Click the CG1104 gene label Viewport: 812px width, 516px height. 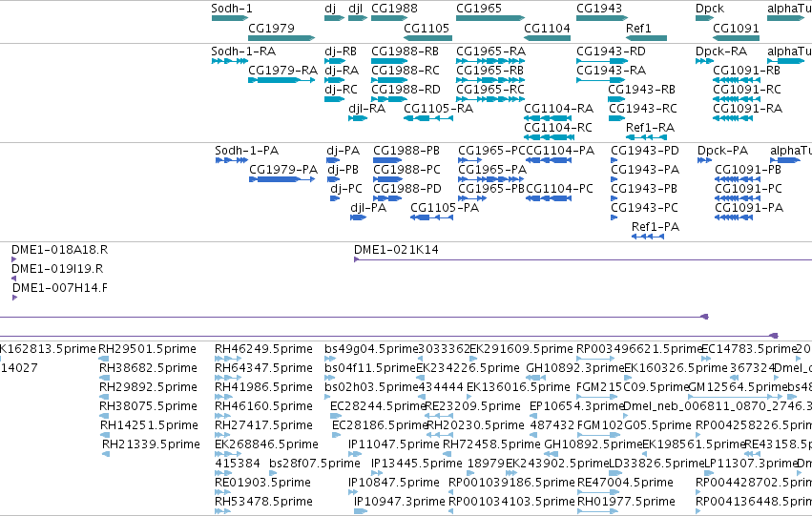(547, 28)
